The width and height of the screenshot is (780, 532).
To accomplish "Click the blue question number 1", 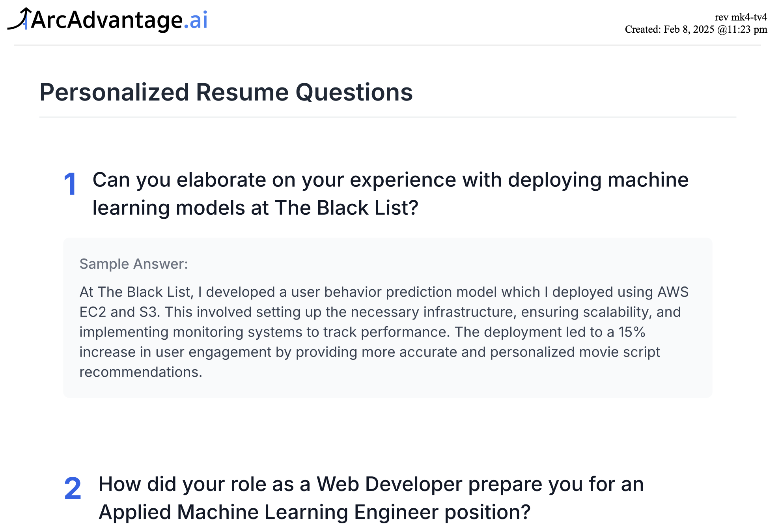I will [70, 184].
